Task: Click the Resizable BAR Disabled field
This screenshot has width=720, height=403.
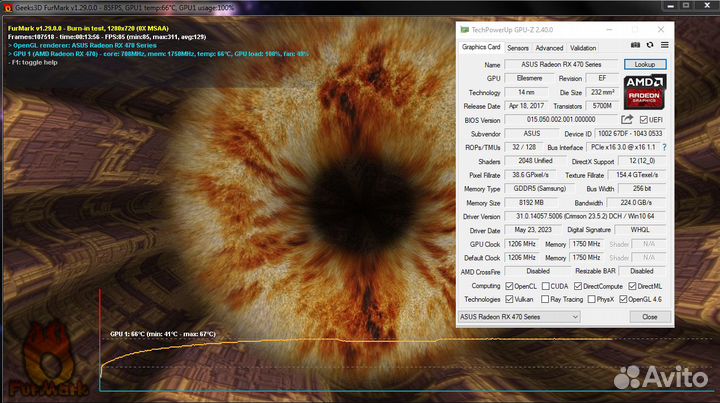Action: (x=641, y=271)
